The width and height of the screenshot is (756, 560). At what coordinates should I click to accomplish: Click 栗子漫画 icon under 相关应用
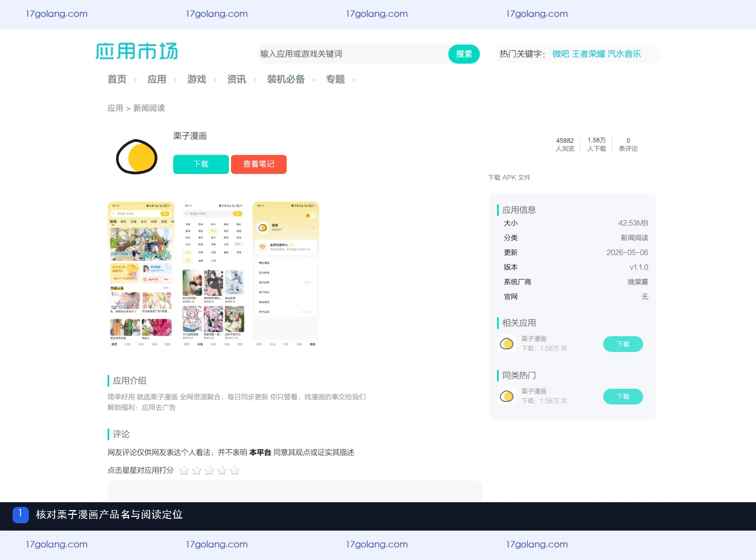coord(507,344)
